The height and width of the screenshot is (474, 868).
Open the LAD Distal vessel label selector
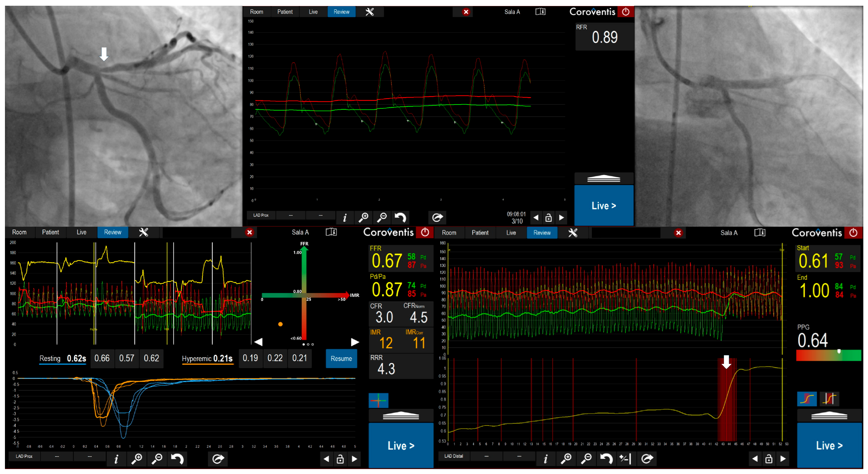[x=453, y=456]
